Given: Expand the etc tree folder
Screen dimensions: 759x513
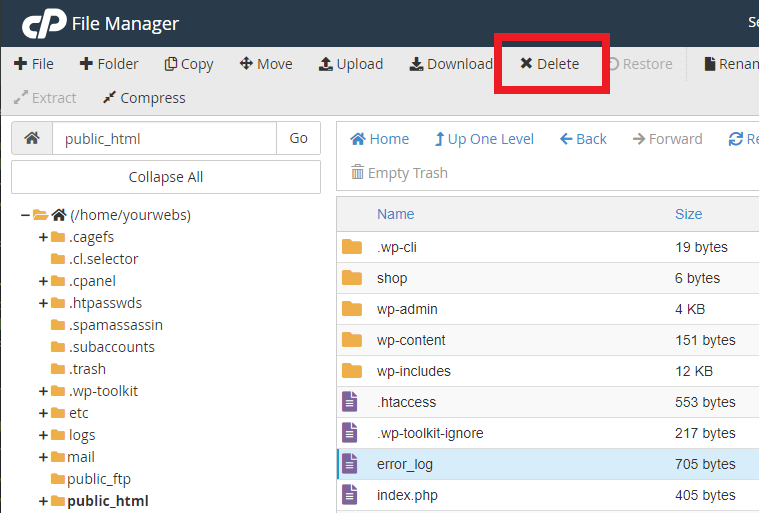Looking at the screenshot, I should pos(43,413).
